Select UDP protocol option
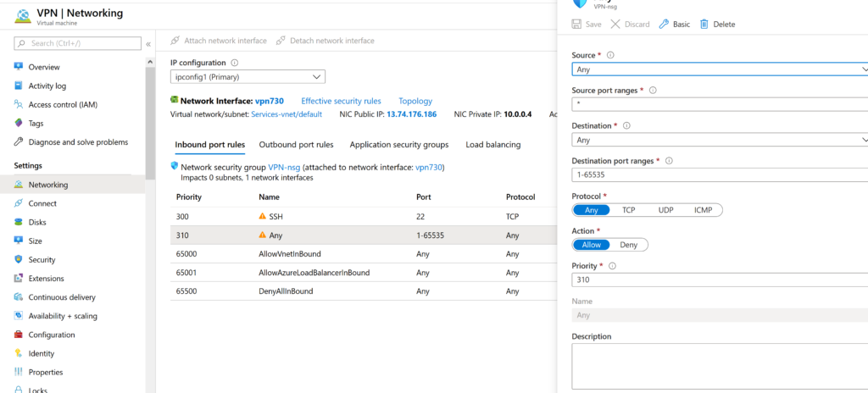This screenshot has height=393, width=868. point(666,209)
